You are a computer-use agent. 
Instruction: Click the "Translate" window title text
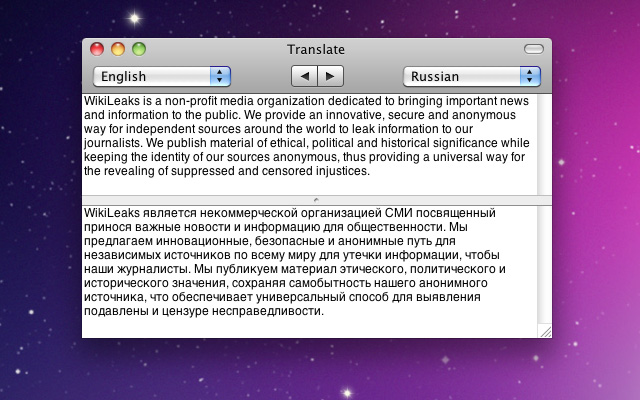pyautogui.click(x=316, y=50)
